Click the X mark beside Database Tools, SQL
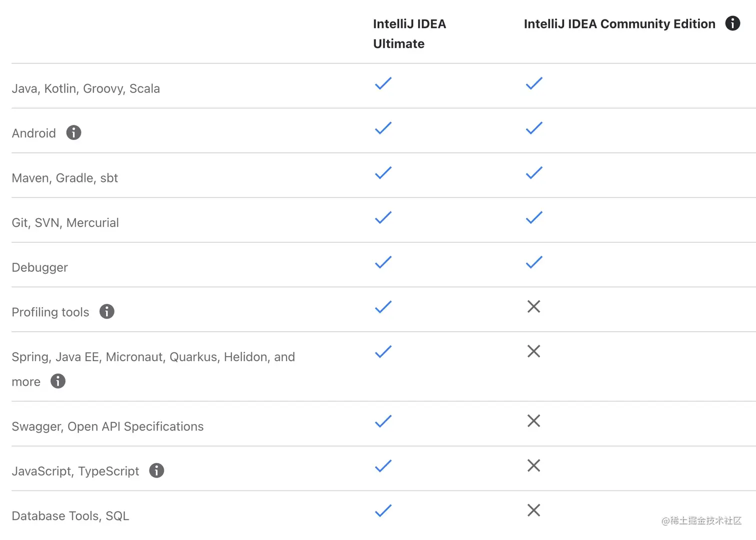 (533, 510)
